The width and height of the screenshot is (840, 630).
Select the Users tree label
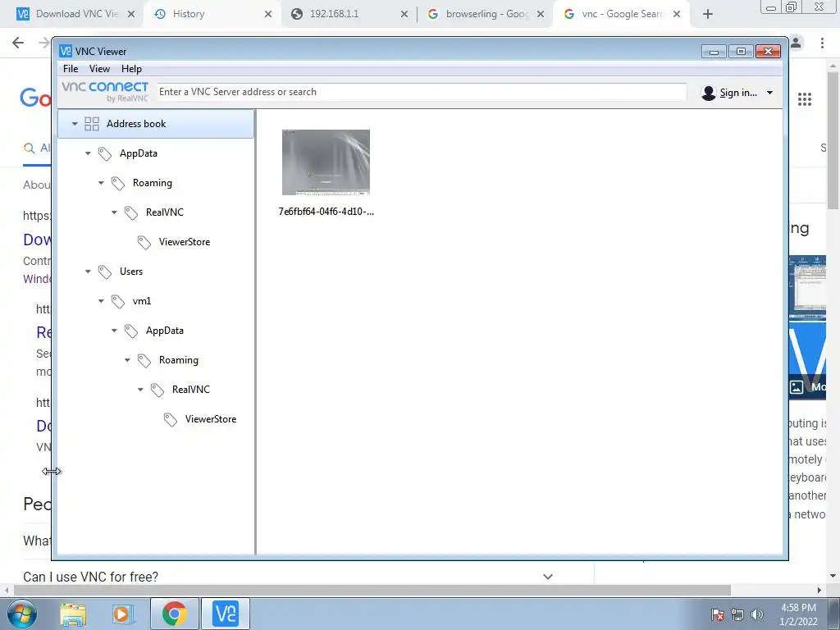click(x=131, y=272)
